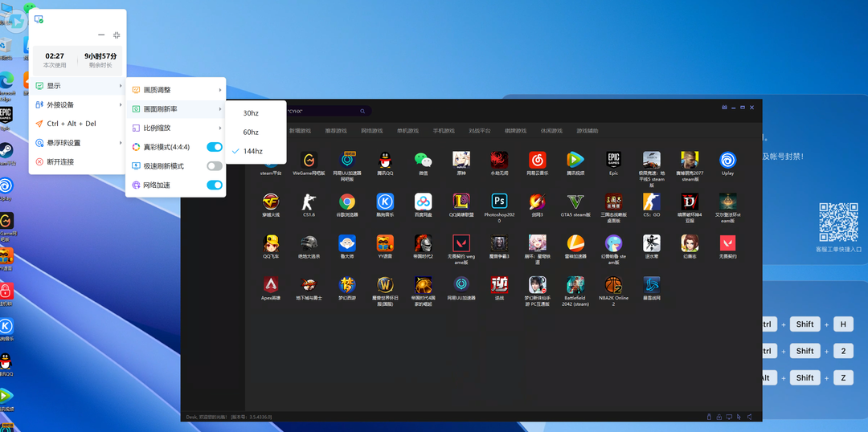Expand 悬浮球设置 submenu
The width and height of the screenshot is (868, 432).
point(77,143)
